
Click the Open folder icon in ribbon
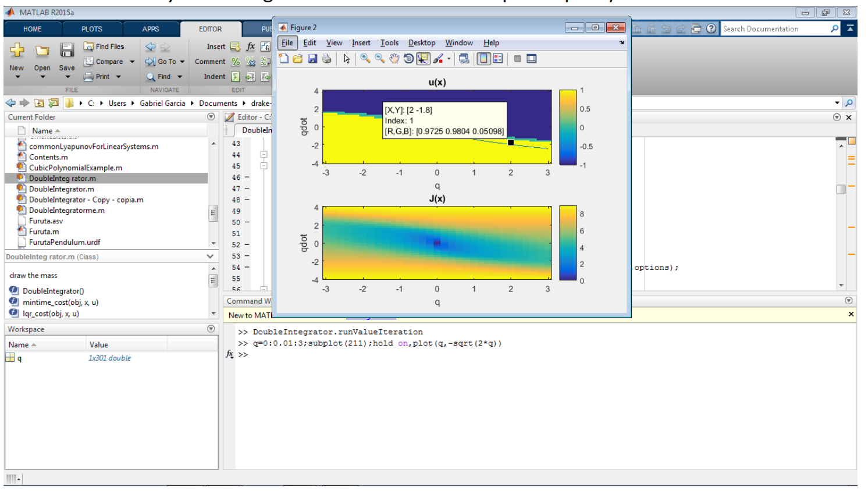pyautogui.click(x=42, y=51)
